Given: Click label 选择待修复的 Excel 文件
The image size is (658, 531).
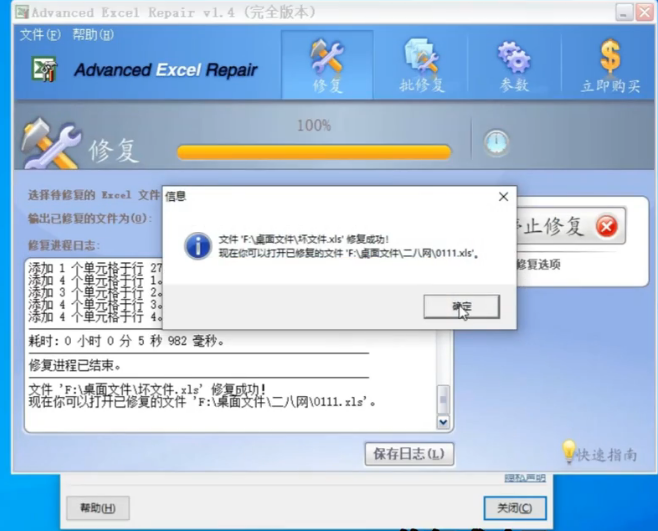Looking at the screenshot, I should (x=94, y=195).
